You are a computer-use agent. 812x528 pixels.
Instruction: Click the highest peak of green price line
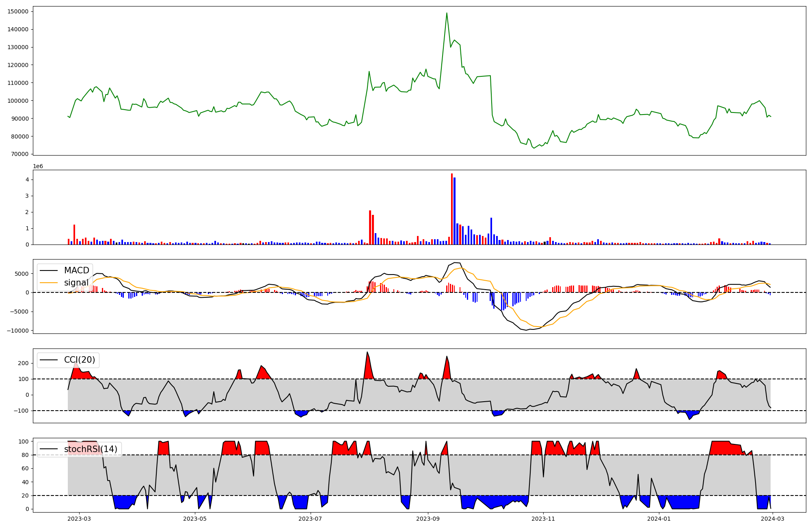click(x=447, y=13)
